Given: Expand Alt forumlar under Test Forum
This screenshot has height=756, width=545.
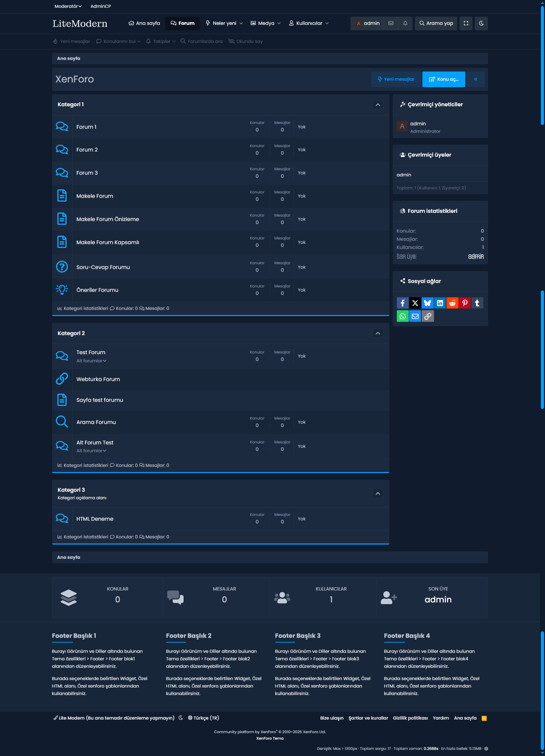Looking at the screenshot, I should pos(91,361).
